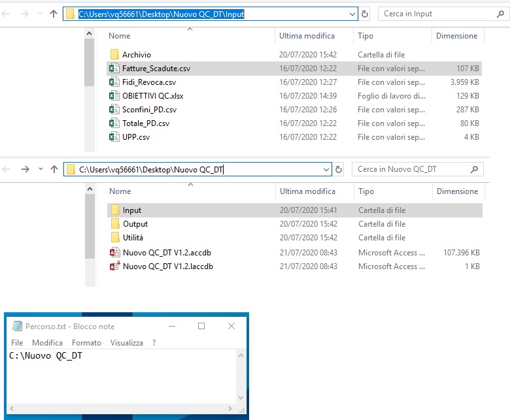Sort Nuovo QC_DT window by Nome column
Image resolution: width=510 pixels, height=420 pixels.
[120, 191]
